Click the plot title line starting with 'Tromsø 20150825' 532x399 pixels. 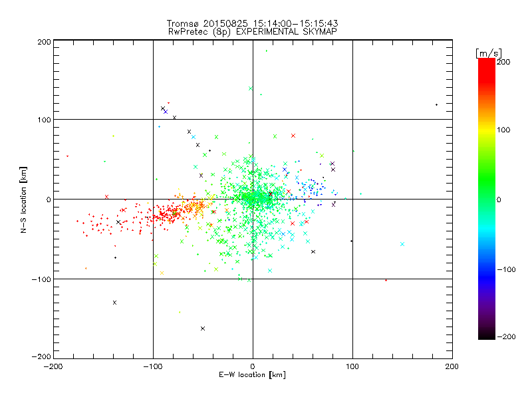coord(252,23)
